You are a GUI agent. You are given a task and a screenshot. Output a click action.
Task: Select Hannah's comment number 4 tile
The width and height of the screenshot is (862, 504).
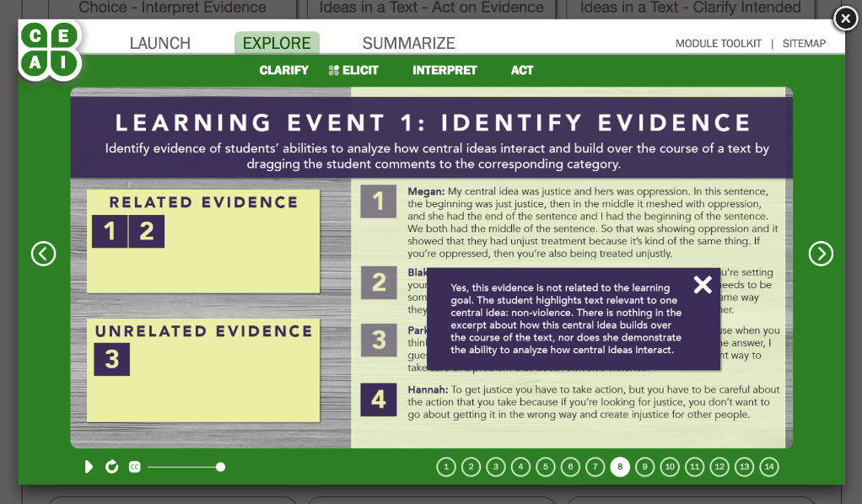click(x=378, y=399)
